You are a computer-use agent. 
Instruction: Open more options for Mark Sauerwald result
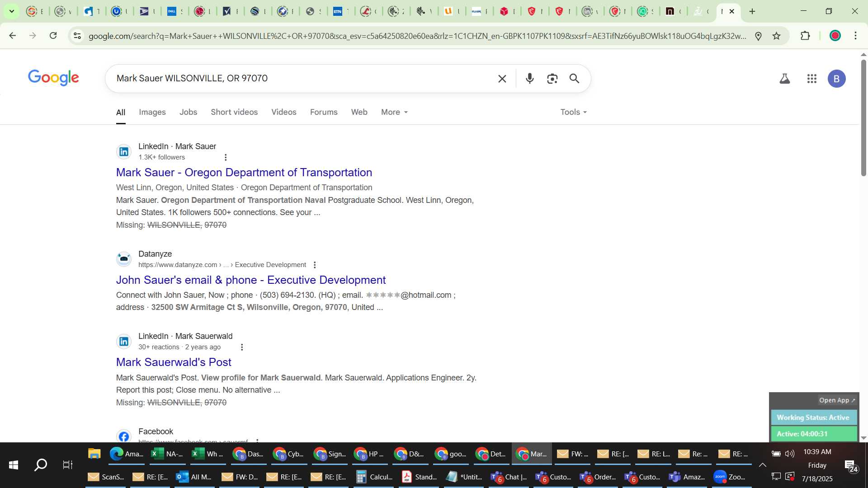pyautogui.click(x=242, y=347)
